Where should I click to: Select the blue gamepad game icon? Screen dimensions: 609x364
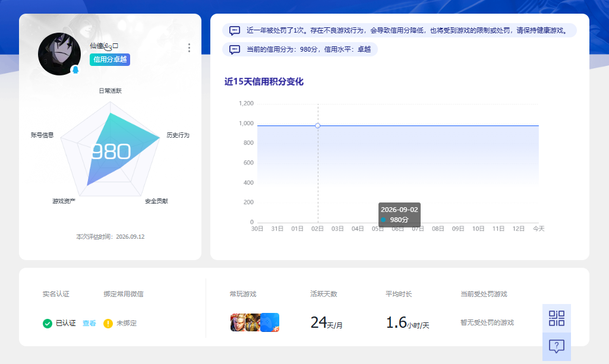[270, 322]
